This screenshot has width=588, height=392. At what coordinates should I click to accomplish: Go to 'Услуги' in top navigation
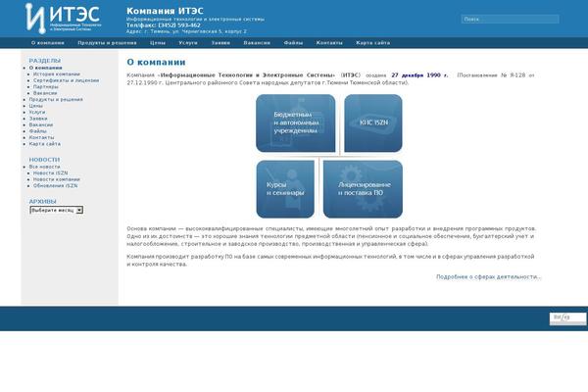188,43
